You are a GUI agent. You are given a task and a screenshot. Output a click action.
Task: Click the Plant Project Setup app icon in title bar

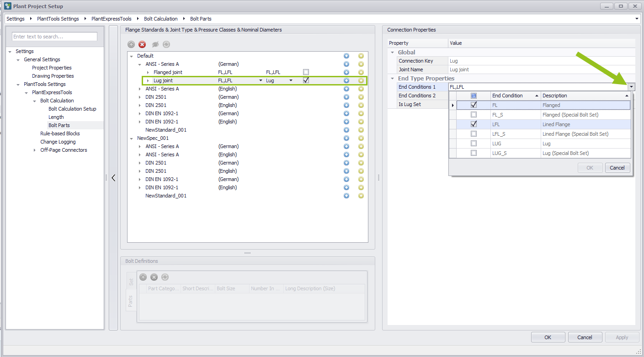(8, 6)
